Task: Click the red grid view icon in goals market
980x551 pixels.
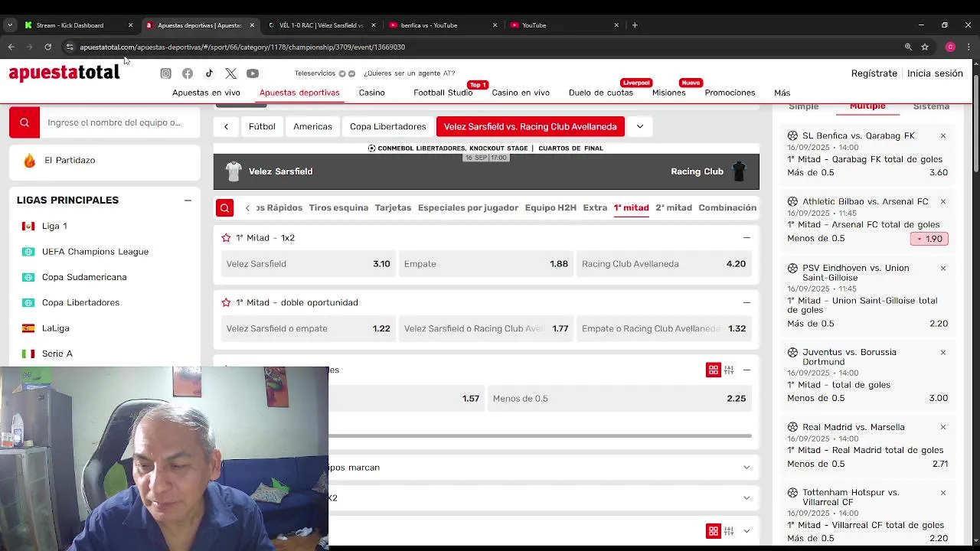Action: click(x=714, y=370)
